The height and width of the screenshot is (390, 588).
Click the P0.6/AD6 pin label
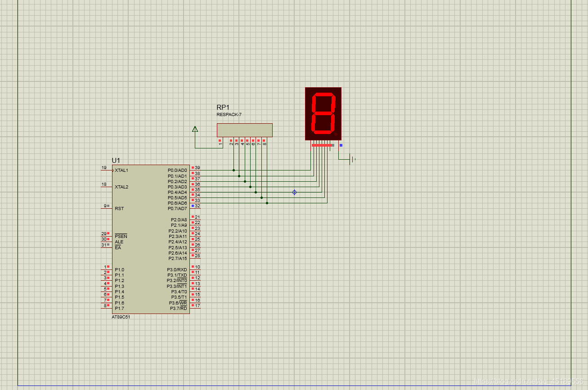(177, 203)
